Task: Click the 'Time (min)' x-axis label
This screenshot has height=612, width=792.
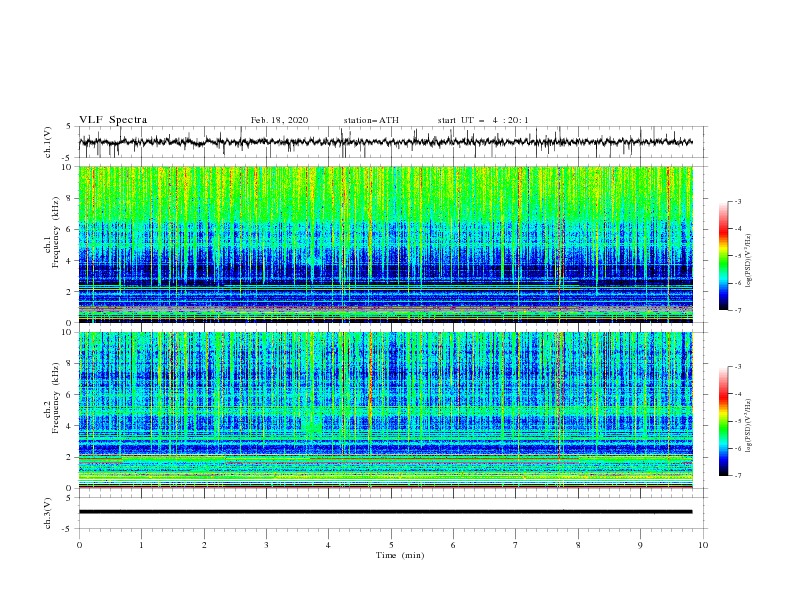Action: pyautogui.click(x=400, y=555)
